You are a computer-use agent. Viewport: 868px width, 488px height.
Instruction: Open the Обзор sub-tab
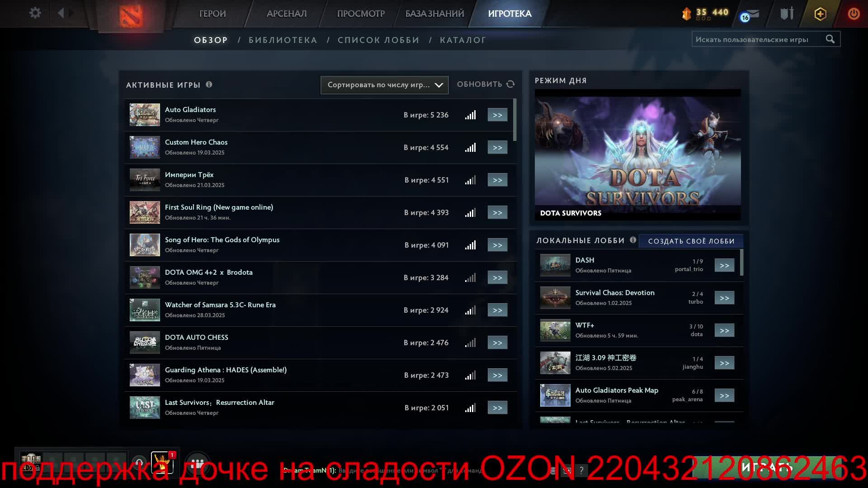click(211, 40)
